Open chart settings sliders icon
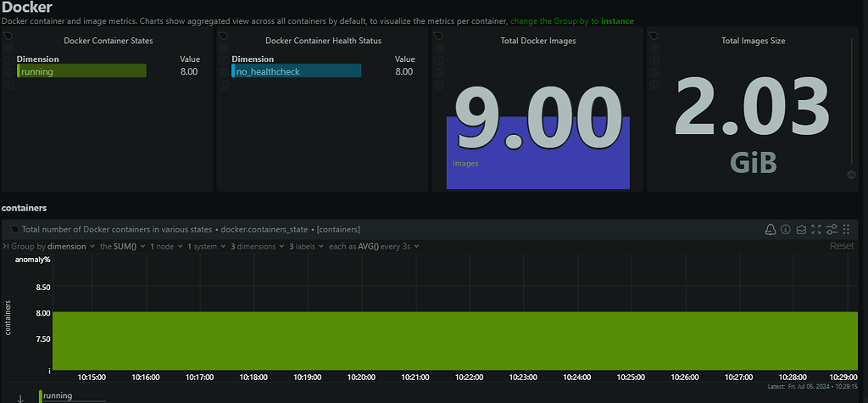 coord(832,229)
